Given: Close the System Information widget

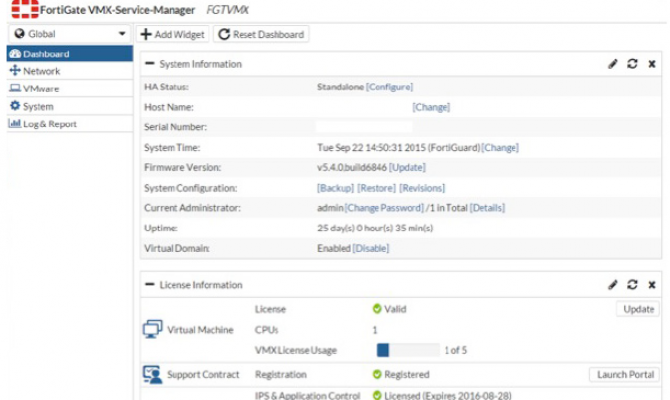Looking at the screenshot, I should click(652, 64).
